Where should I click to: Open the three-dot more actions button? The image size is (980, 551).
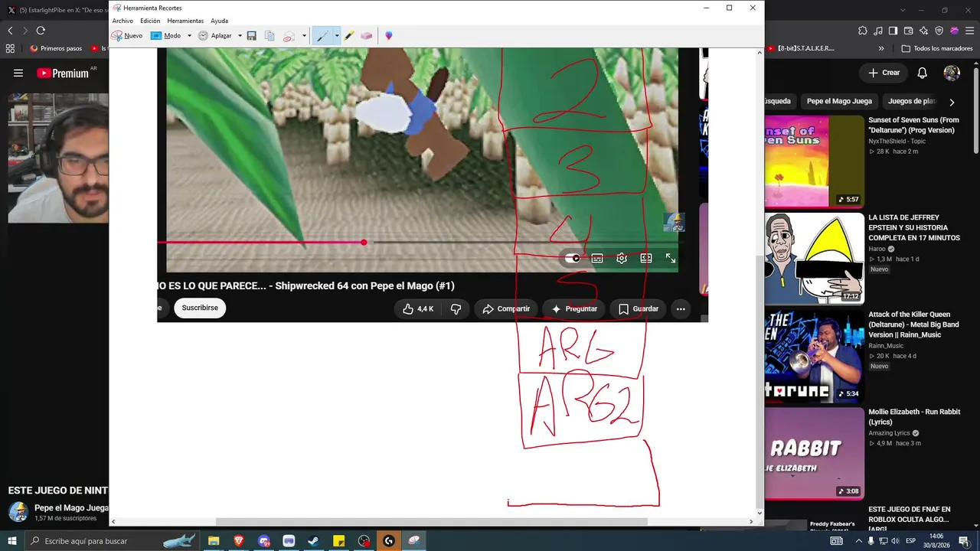coord(681,309)
